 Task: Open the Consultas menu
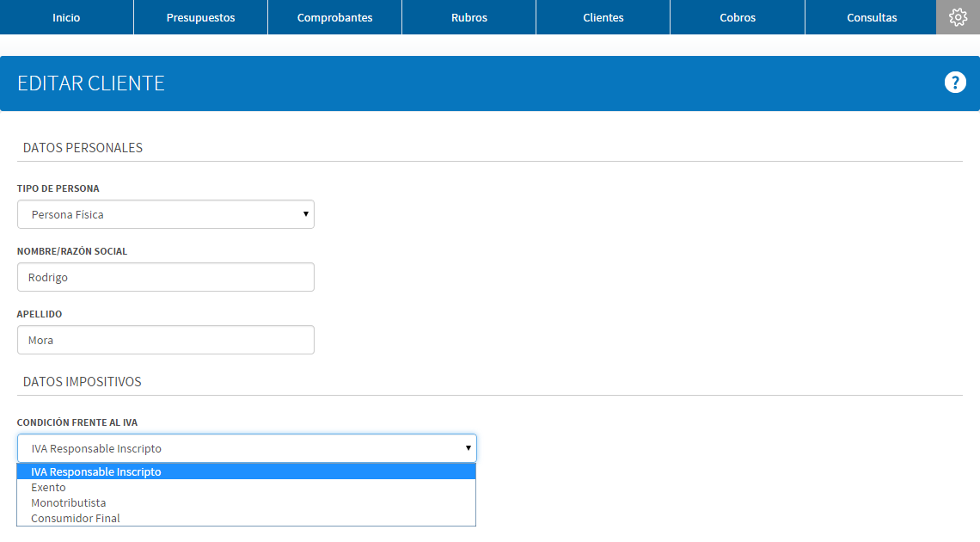coord(871,17)
